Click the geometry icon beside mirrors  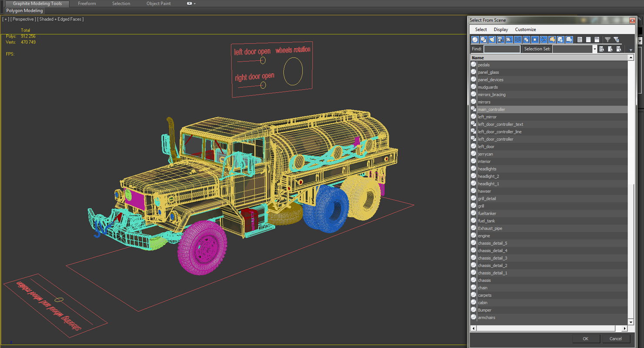[x=473, y=102]
